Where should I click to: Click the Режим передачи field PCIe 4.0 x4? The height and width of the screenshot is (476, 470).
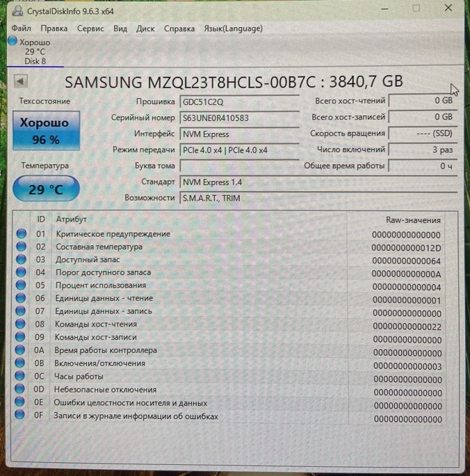pyautogui.click(x=239, y=150)
